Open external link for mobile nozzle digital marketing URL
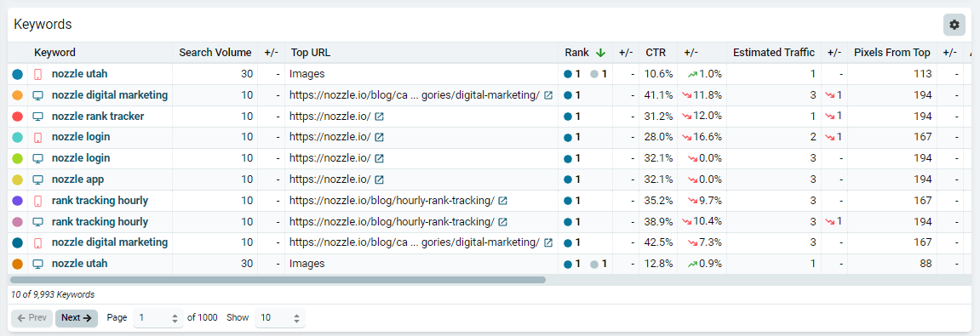Viewport: 980px width, 336px height. click(x=548, y=243)
